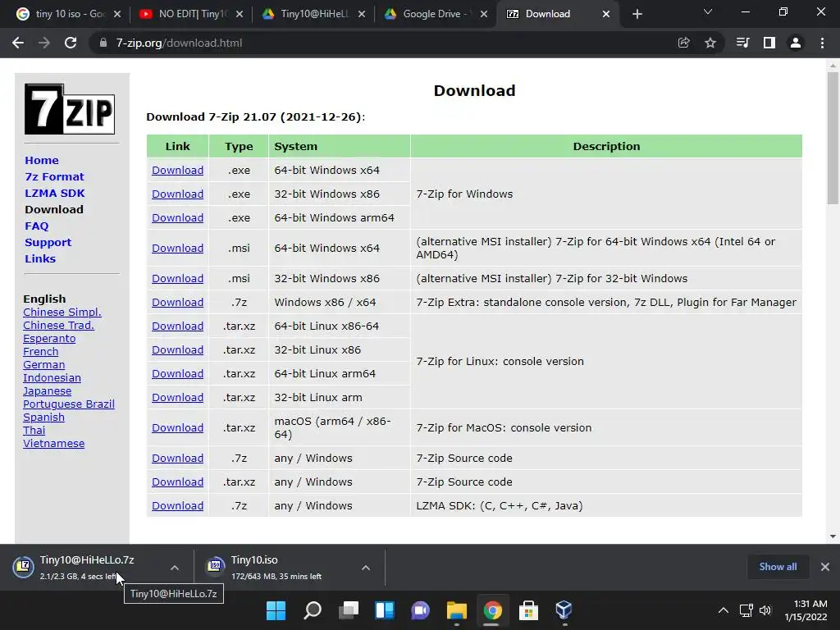840x630 pixels.
Task: Download 7-Zip Extra .7z for Windows x86/x64
Action: pyautogui.click(x=177, y=302)
